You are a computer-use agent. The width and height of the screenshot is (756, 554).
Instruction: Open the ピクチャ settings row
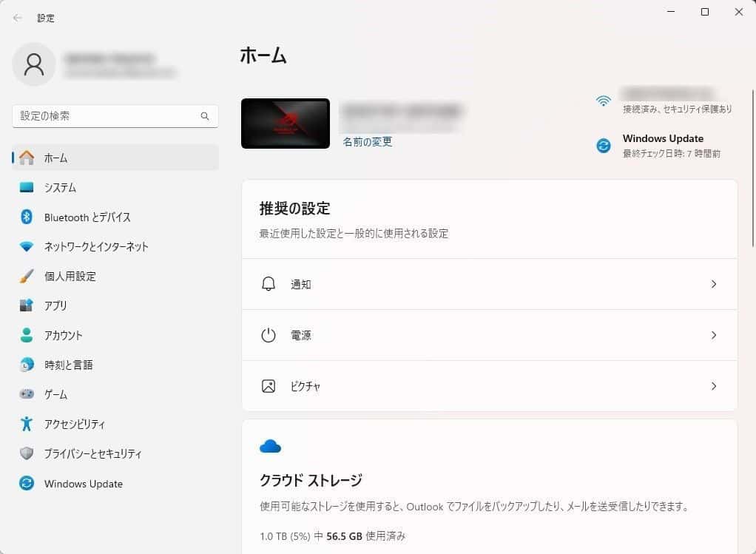pyautogui.click(x=490, y=386)
